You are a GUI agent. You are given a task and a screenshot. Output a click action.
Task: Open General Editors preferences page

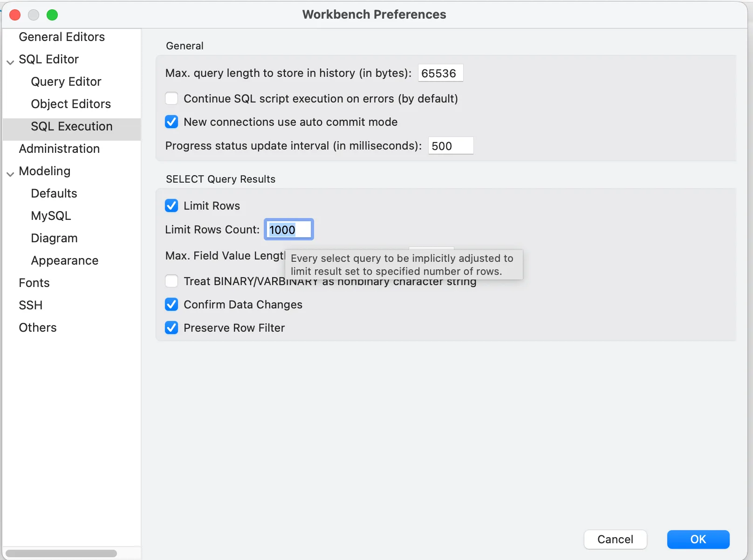[62, 37]
